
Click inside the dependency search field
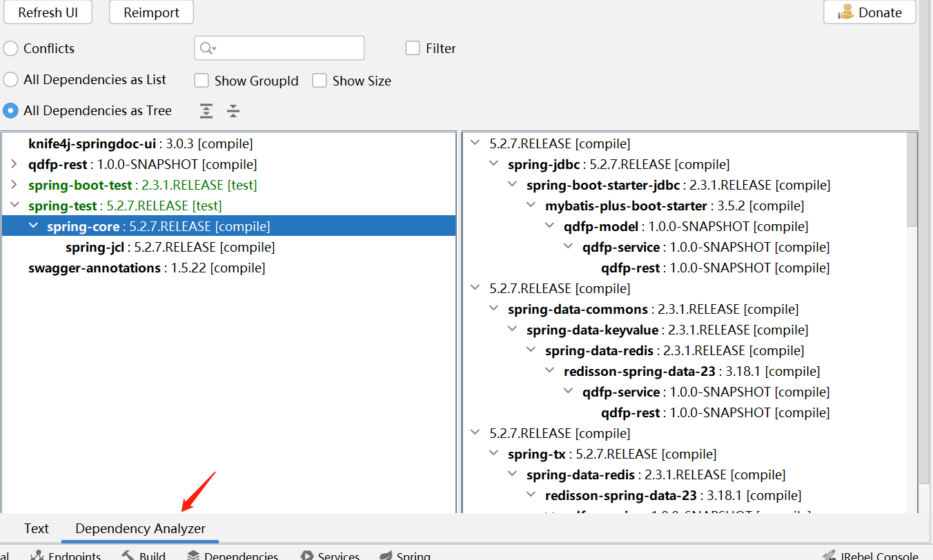coord(279,48)
